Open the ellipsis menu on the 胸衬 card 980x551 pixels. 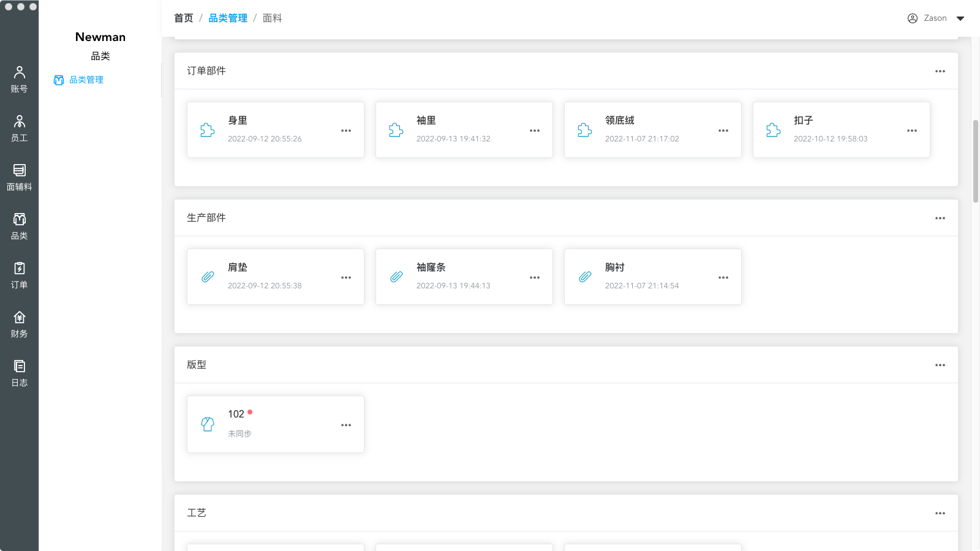click(x=723, y=277)
